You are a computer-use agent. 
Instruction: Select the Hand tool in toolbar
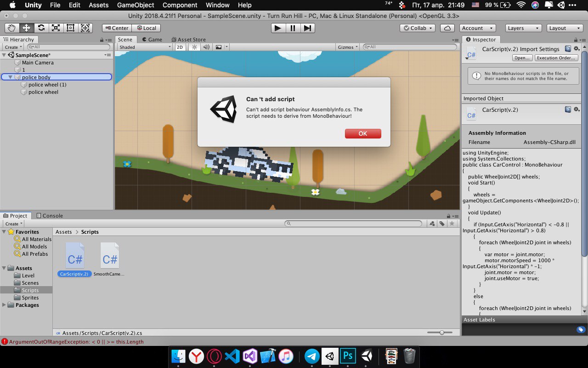(x=11, y=28)
